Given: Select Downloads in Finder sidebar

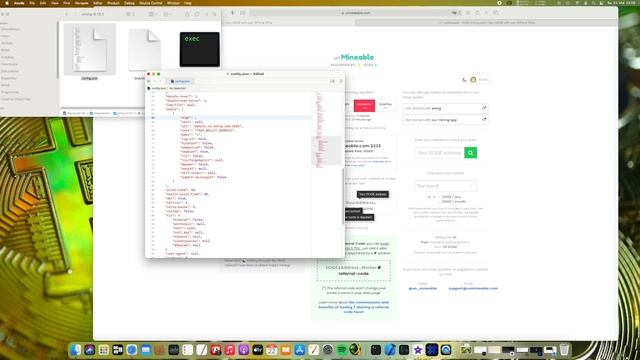Looking at the screenshot, I should [x=9, y=64].
